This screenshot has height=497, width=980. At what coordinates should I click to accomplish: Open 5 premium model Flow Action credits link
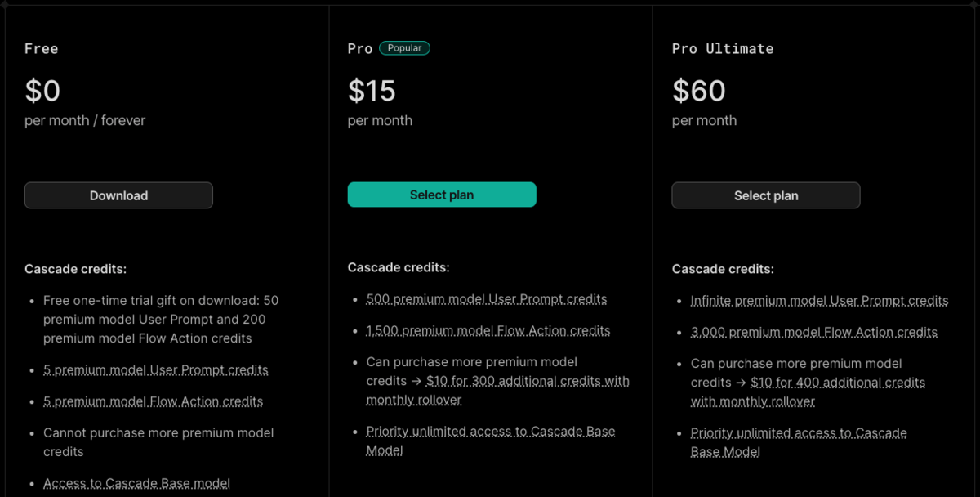pyautogui.click(x=154, y=401)
